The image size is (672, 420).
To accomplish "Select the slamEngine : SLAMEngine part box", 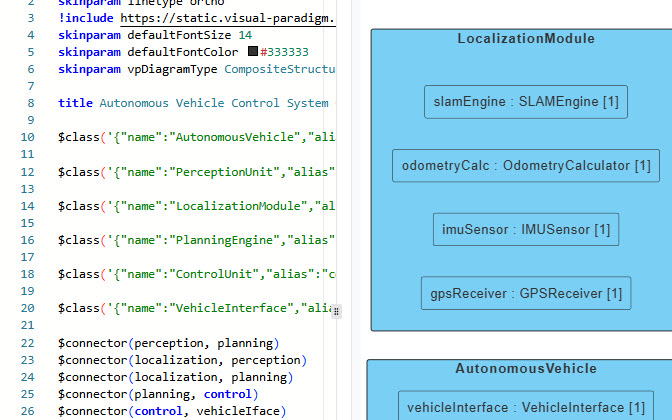I will pos(526,102).
